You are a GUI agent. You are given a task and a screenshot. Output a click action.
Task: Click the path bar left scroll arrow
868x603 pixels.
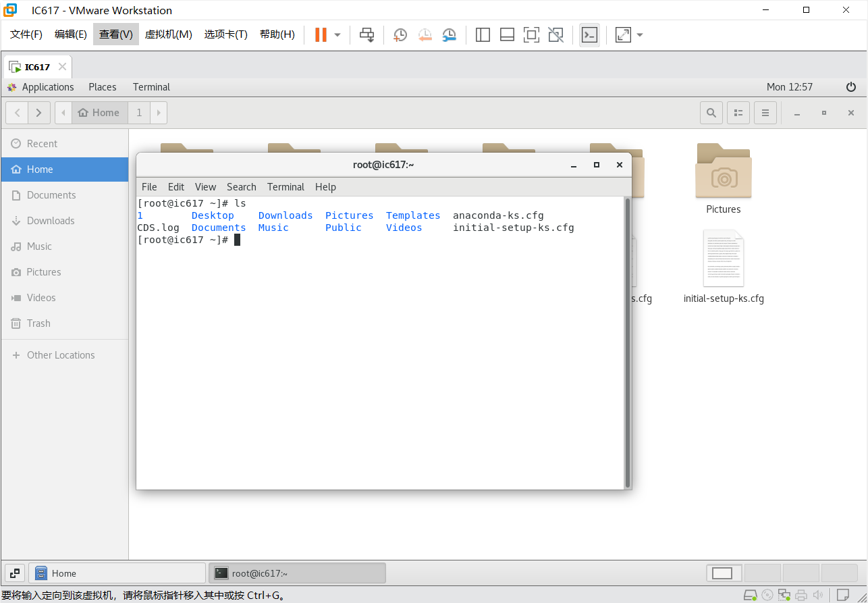click(x=63, y=113)
